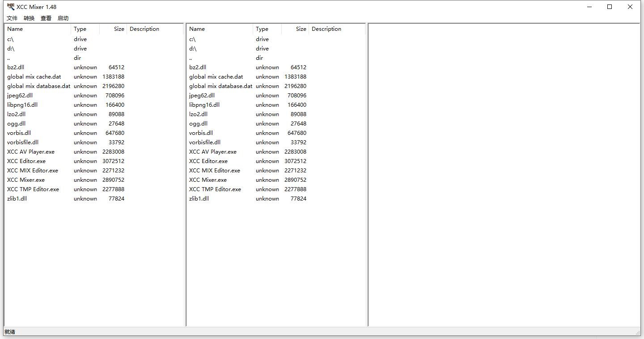644x339 pixels.
Task: Select XCC MIX Editor.exe in right pane
Action: (x=215, y=171)
